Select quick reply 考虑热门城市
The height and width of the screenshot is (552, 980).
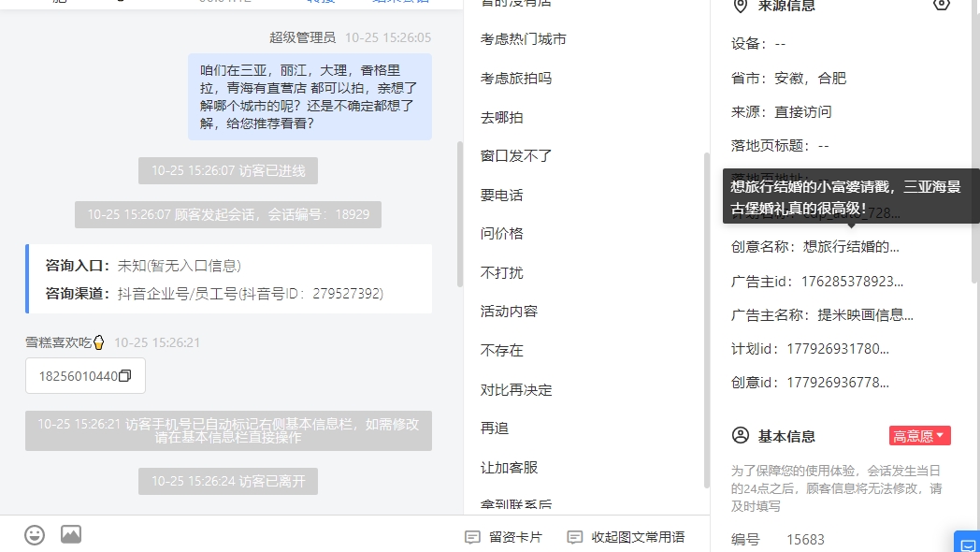[523, 38]
